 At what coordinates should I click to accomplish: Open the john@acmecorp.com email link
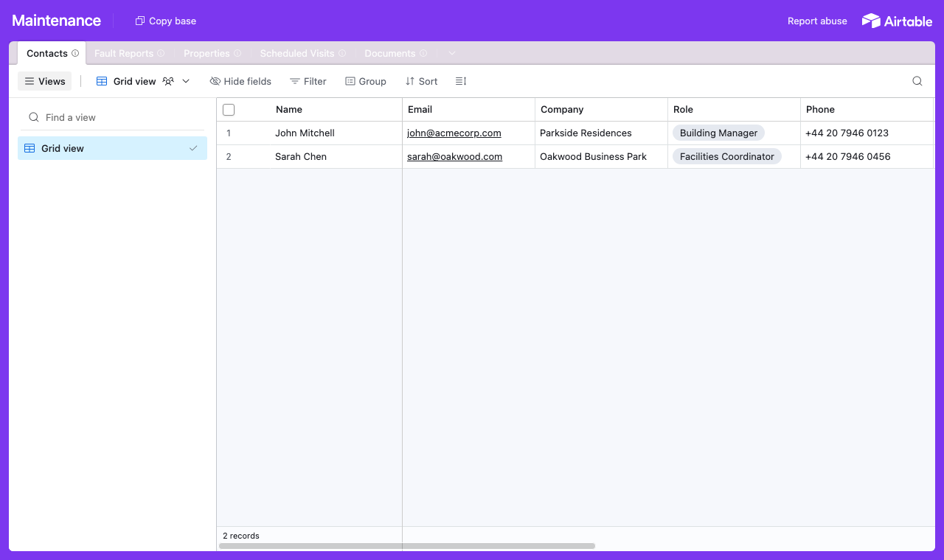click(x=454, y=133)
